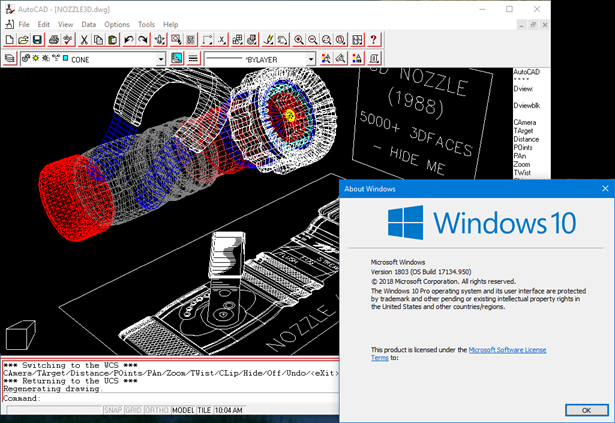Cut selection with the scissors icon
Screen dimensions: 615x423
(x=84, y=40)
